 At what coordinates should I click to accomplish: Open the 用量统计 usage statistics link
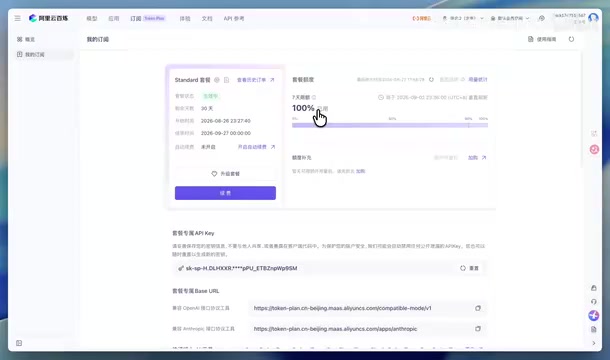pyautogui.click(x=477, y=79)
